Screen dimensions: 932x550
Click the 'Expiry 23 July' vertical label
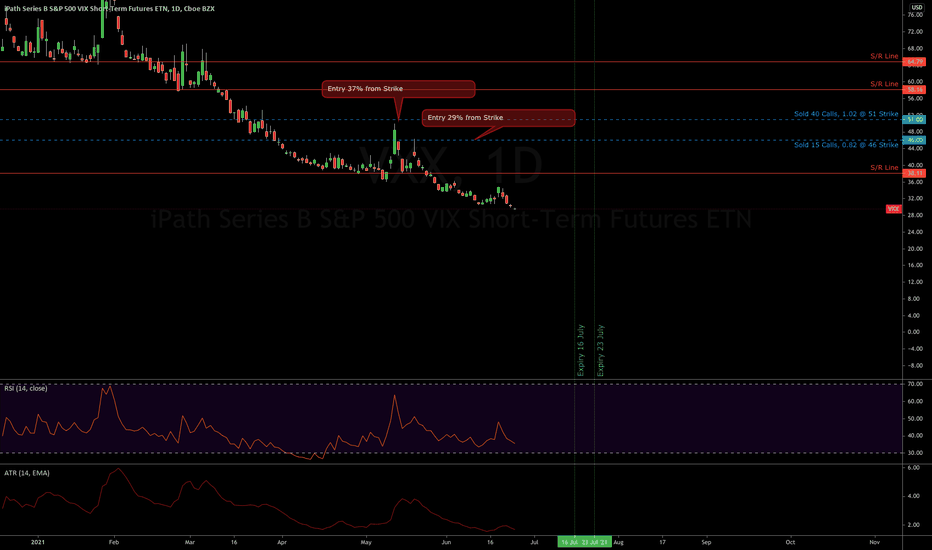600,350
